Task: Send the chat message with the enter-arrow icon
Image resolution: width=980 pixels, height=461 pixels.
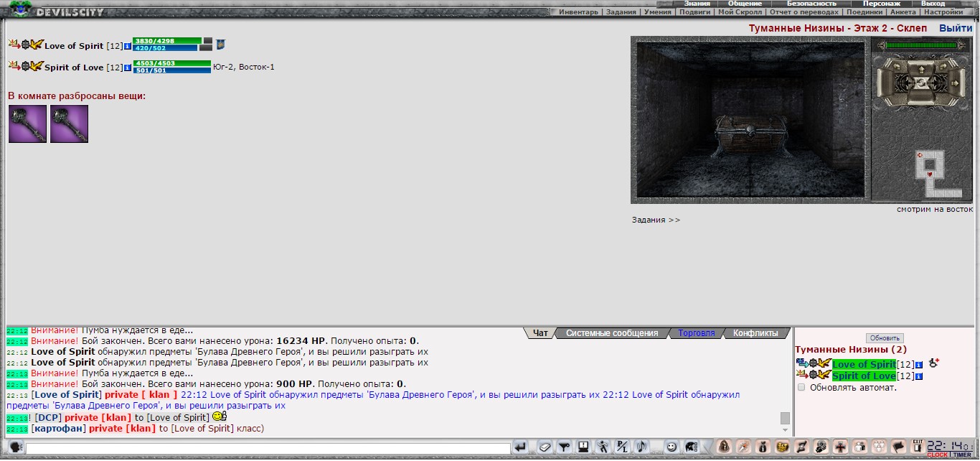Action: pos(521,447)
